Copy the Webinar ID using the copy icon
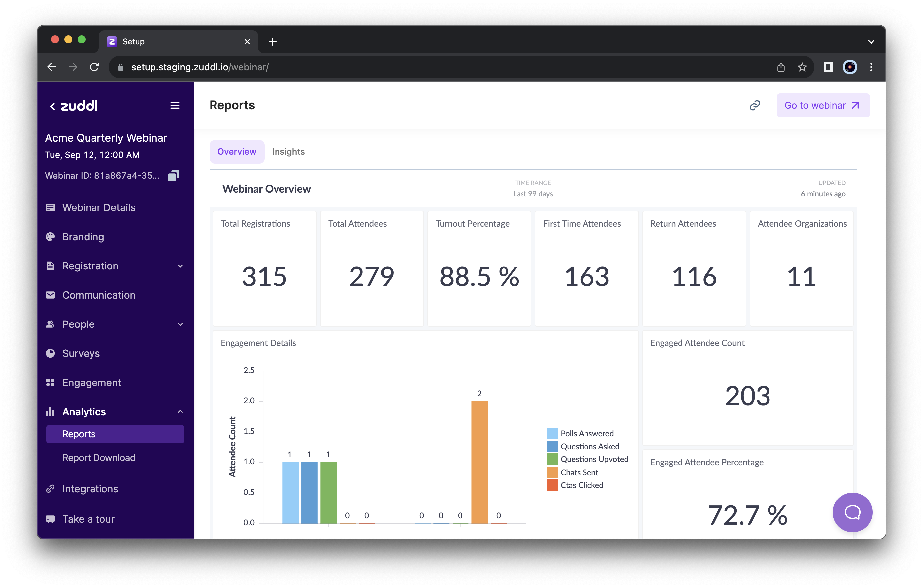The height and width of the screenshot is (588, 923). click(174, 176)
